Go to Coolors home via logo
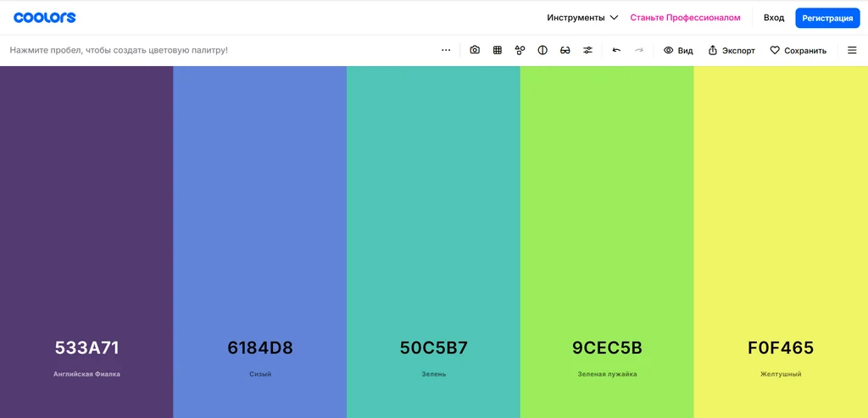This screenshot has height=418, width=868. (x=45, y=18)
